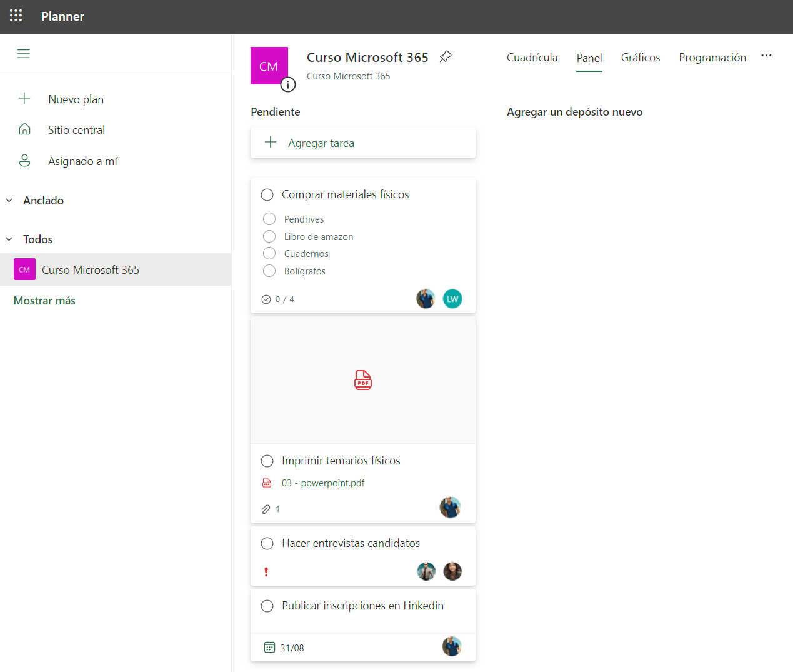The width and height of the screenshot is (793, 672).
Task: Create a Nuevo plan
Action: click(76, 99)
